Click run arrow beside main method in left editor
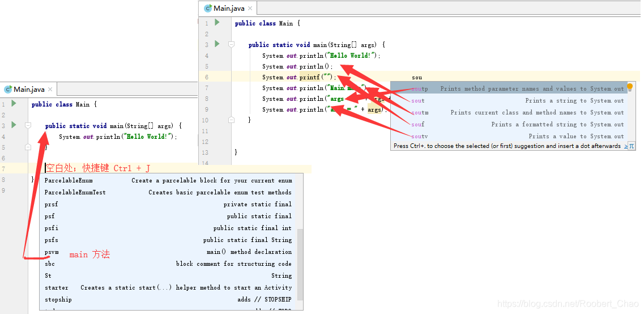 pos(14,125)
